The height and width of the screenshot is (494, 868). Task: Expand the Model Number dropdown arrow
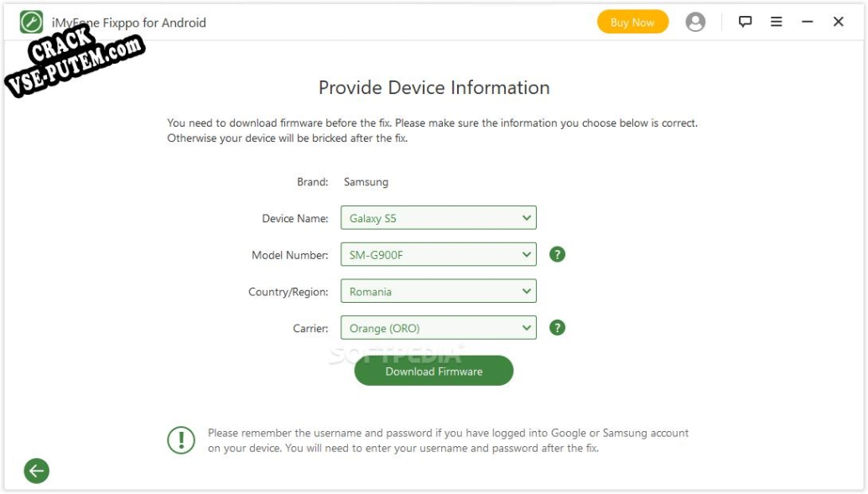point(527,255)
